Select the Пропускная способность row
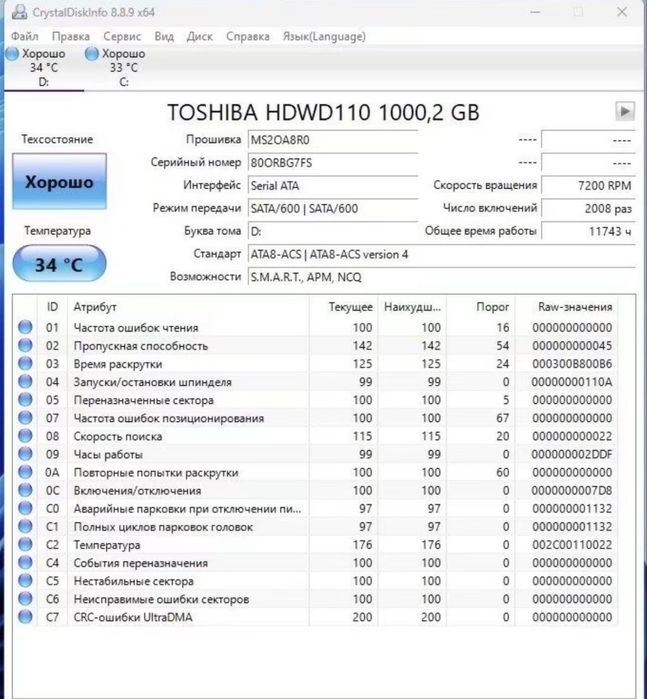 (315, 345)
